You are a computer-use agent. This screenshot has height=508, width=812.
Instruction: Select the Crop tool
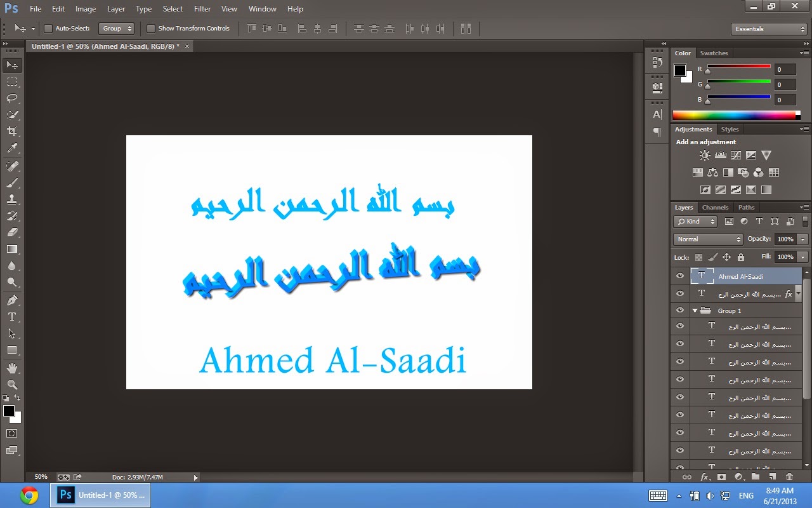pyautogui.click(x=12, y=131)
